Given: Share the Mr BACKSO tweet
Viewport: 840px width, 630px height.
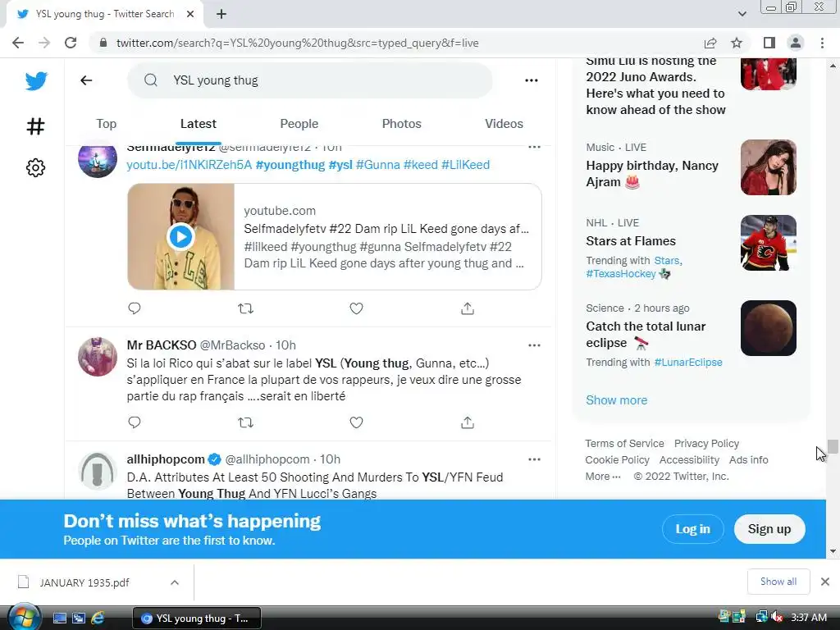Looking at the screenshot, I should [467, 422].
